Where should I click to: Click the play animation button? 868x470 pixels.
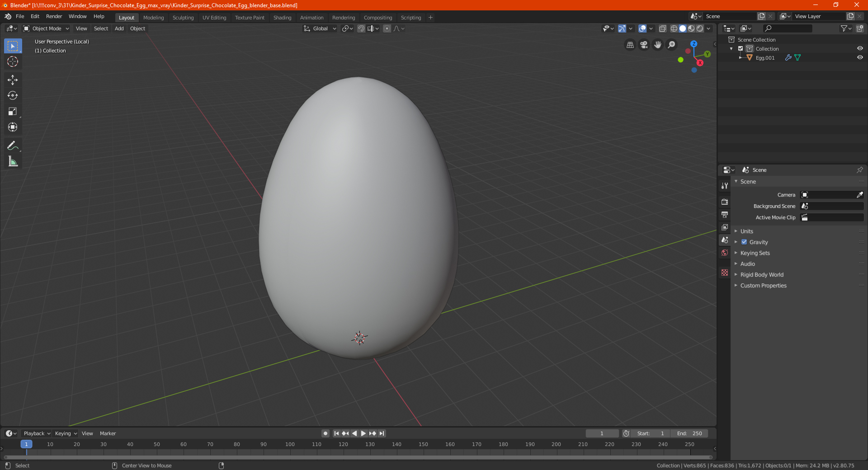[x=363, y=433]
